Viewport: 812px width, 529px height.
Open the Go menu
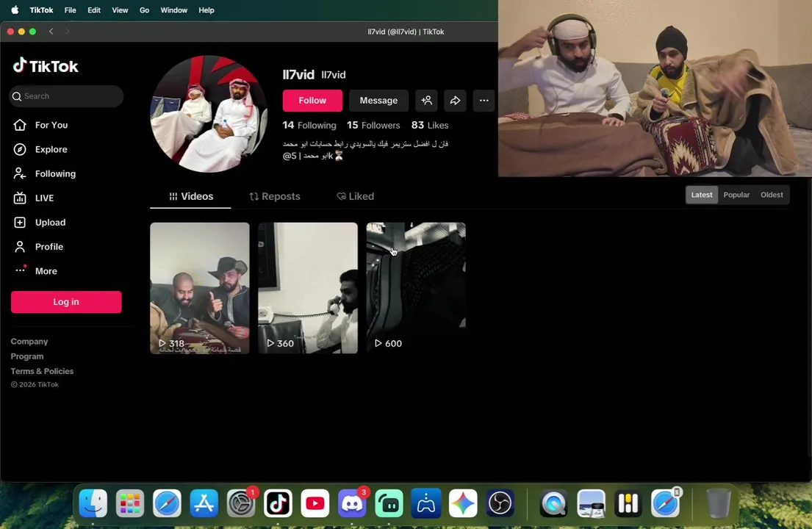coord(144,10)
